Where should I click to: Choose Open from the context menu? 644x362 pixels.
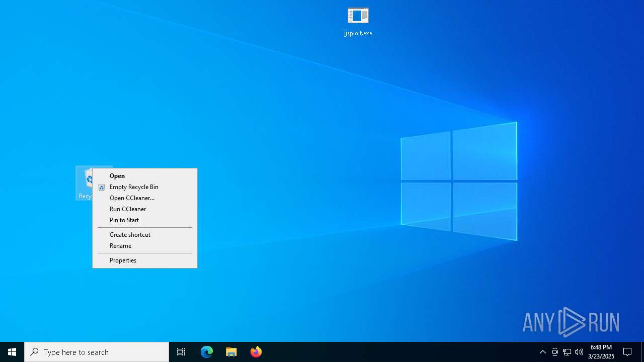(145, 176)
